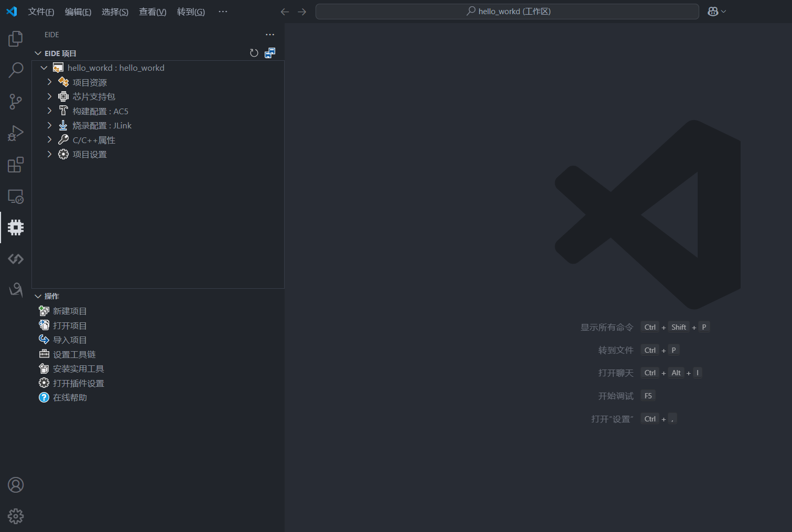Go forward with the right arrow

[x=302, y=12]
